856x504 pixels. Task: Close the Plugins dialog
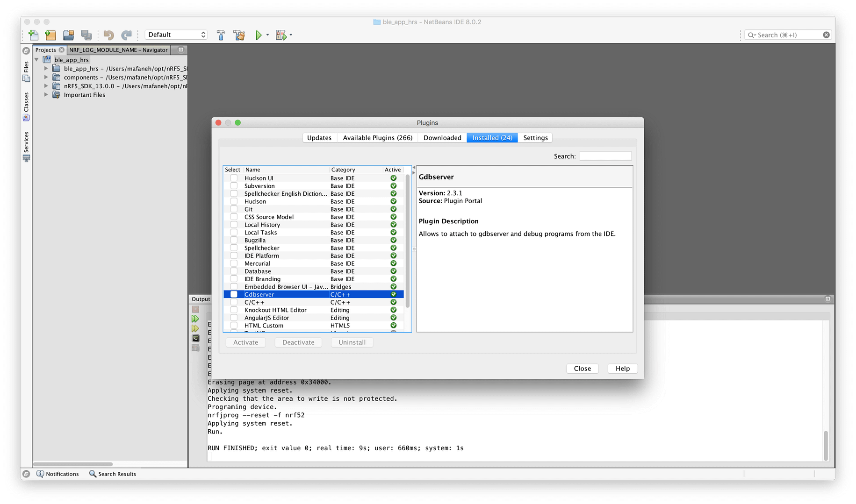pyautogui.click(x=582, y=368)
